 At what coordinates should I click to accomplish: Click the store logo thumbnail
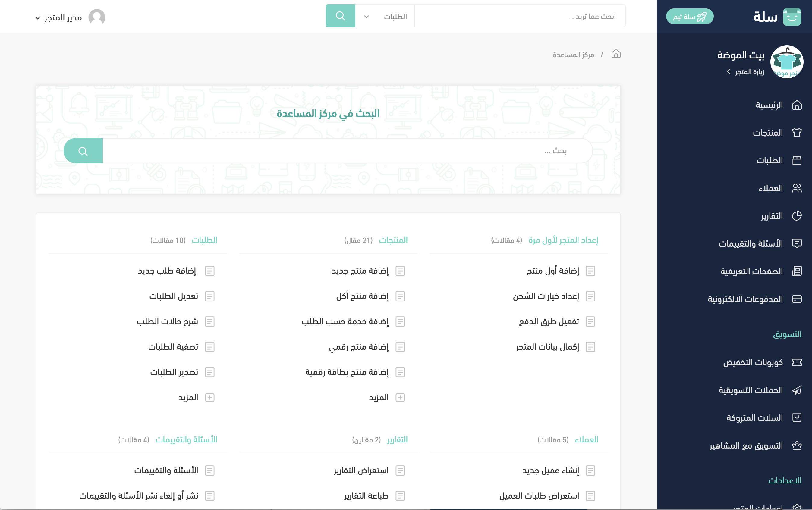coord(787,62)
